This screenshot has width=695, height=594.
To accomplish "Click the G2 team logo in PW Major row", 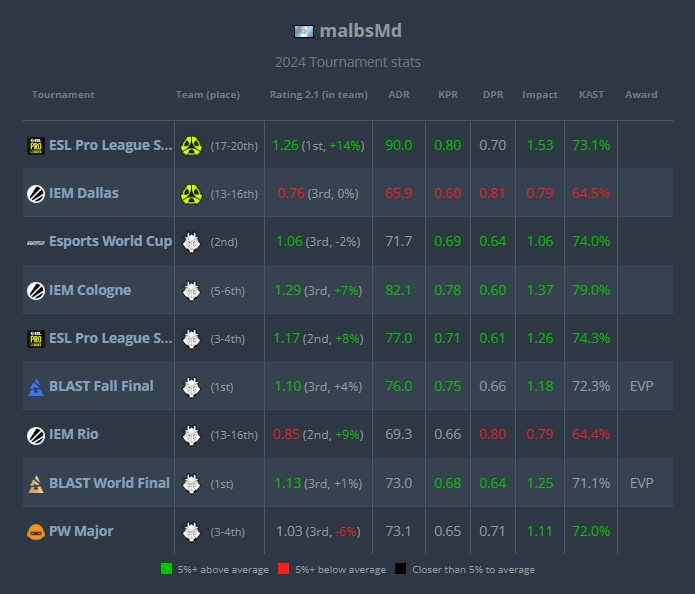I will click(191, 532).
